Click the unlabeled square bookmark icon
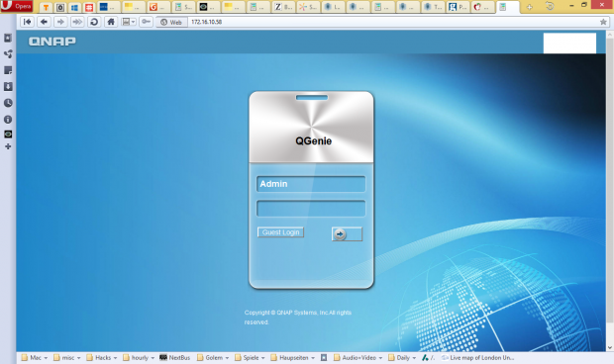Image resolution: width=614 pixels, height=364 pixels. tap(324, 358)
